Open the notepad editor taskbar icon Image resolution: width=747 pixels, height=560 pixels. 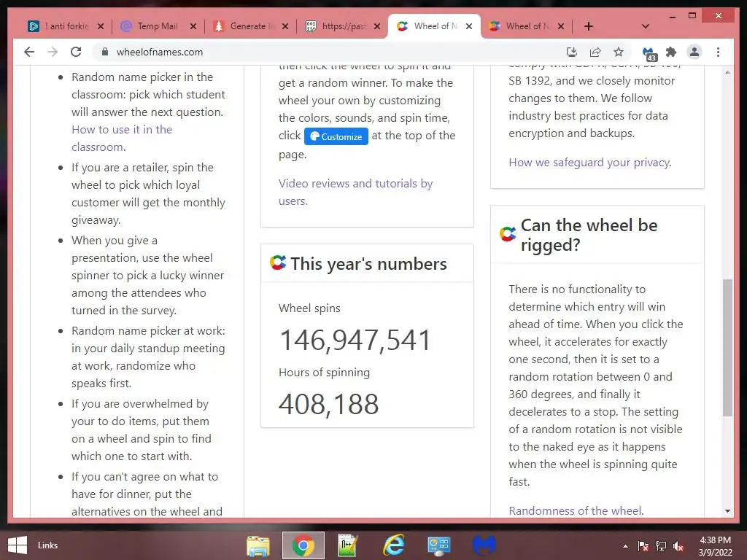pyautogui.click(x=347, y=545)
